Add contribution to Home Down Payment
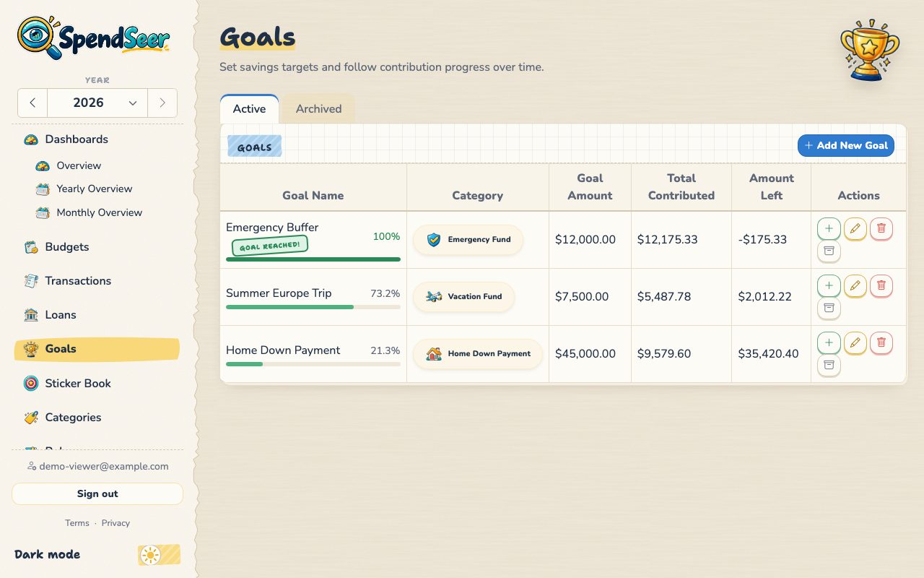The height and width of the screenshot is (578, 924). (829, 343)
